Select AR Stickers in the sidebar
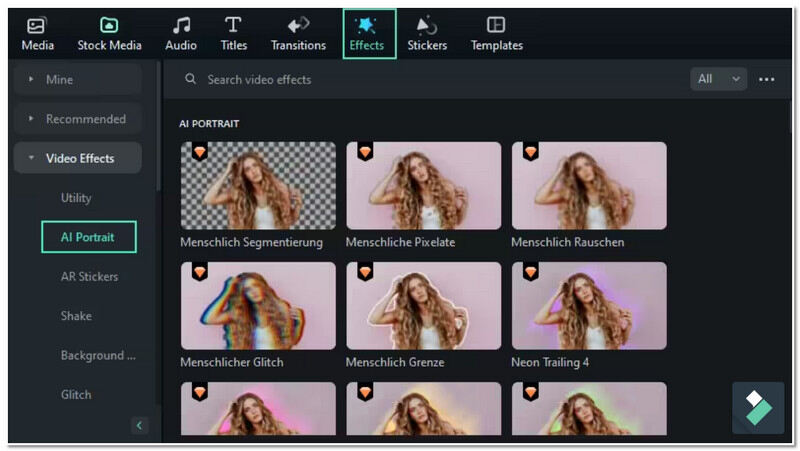The image size is (800, 451). tap(89, 276)
